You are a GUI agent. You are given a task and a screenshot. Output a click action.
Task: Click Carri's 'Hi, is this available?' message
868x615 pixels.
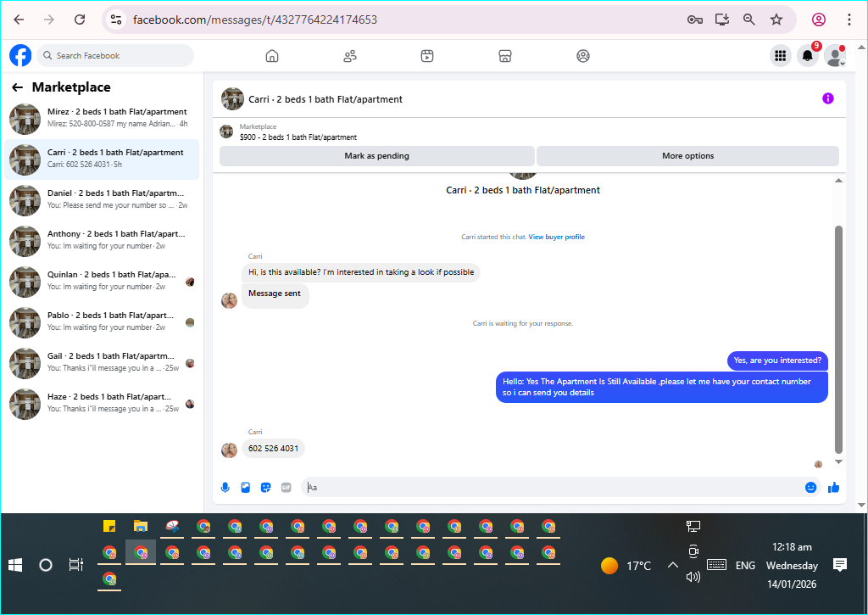[x=361, y=272]
